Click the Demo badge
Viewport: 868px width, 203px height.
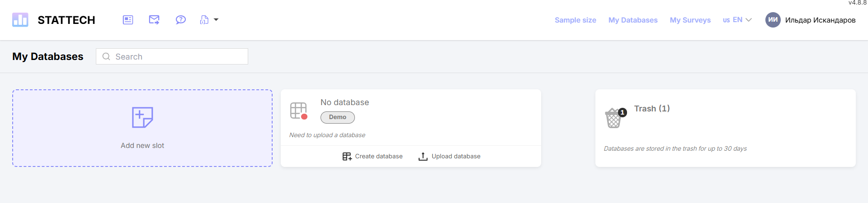[x=337, y=117]
